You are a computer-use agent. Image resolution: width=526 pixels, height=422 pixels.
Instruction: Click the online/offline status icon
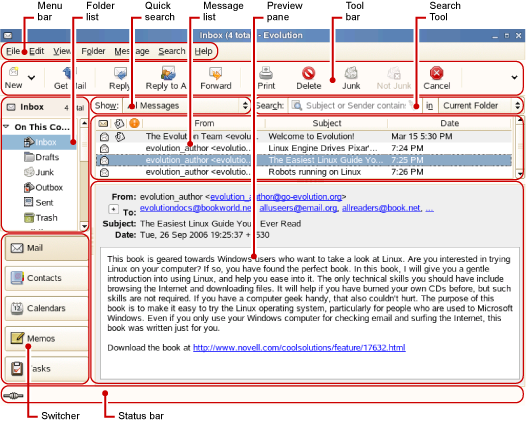pos(13,396)
